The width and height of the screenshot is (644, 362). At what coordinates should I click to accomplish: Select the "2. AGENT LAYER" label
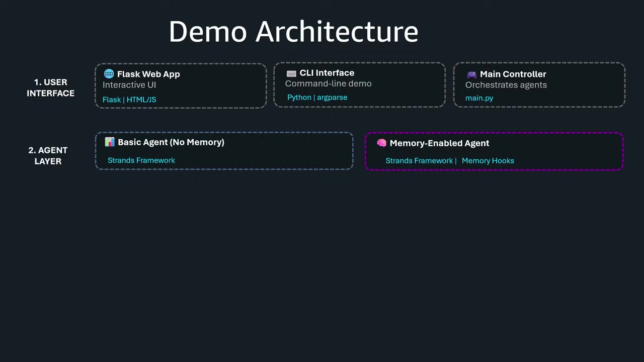48,155
